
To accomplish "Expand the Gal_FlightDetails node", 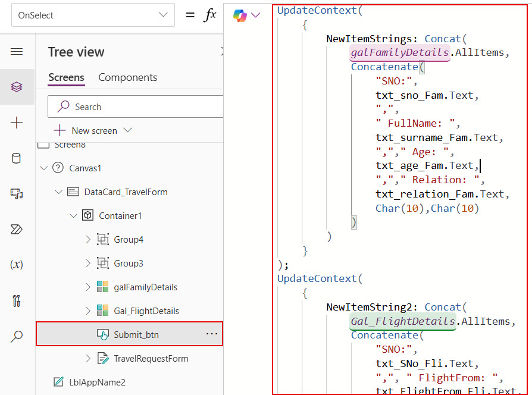I will [x=88, y=311].
